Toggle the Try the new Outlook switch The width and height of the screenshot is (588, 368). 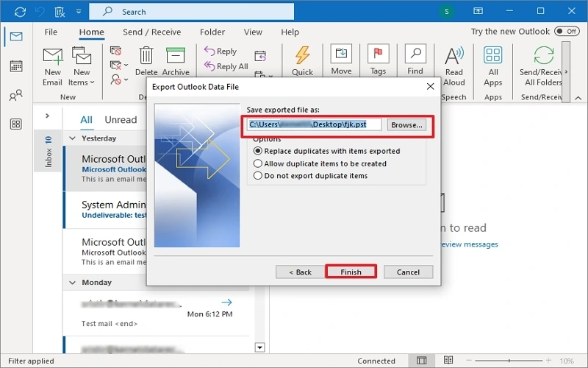coord(567,32)
